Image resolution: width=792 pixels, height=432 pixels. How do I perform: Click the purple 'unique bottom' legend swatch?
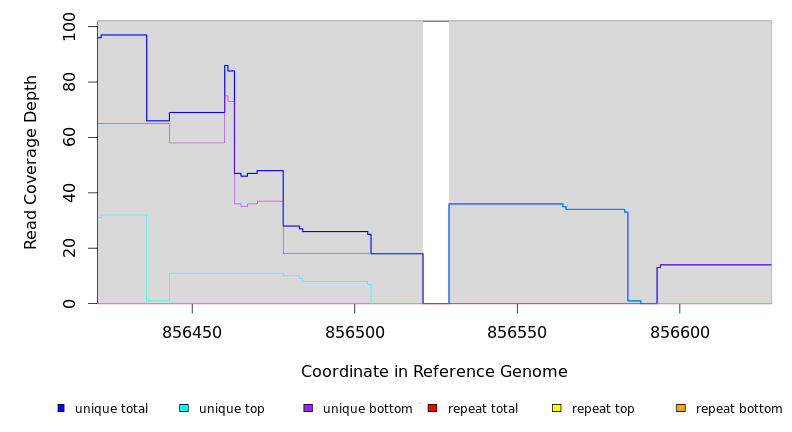(308, 408)
